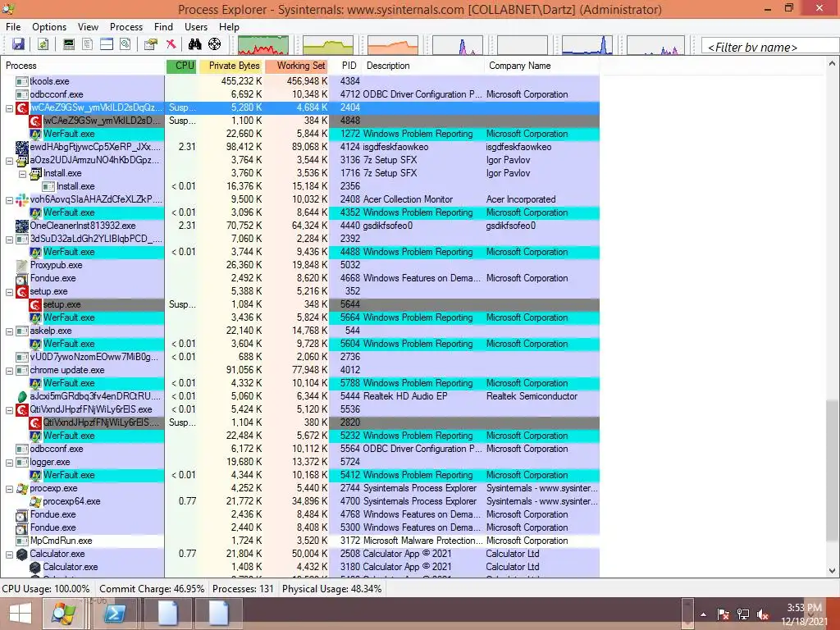The image size is (840, 630).
Task: Toggle the Show Lower Pane toolbar icon
Action: click(x=107, y=44)
